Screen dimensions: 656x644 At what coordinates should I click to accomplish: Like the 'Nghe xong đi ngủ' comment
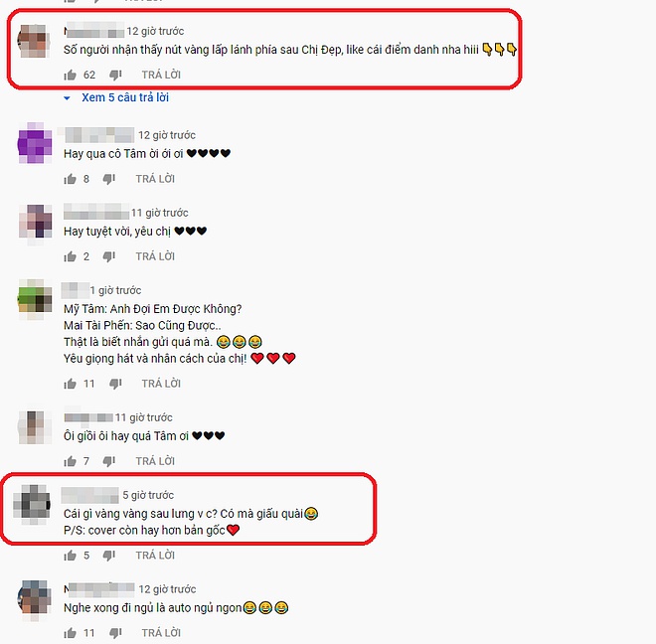[x=70, y=633]
